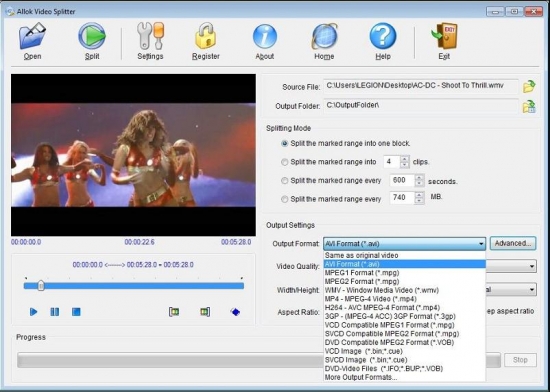Viewport: 550px width, 392px height.
Task: Select split every N MB option
Action: click(x=285, y=199)
